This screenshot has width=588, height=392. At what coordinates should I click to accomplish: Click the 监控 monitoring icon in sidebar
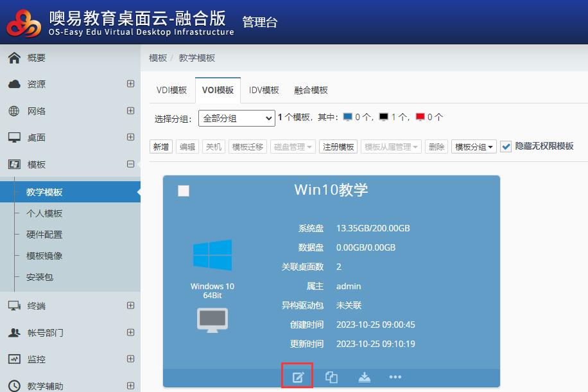(x=14, y=359)
